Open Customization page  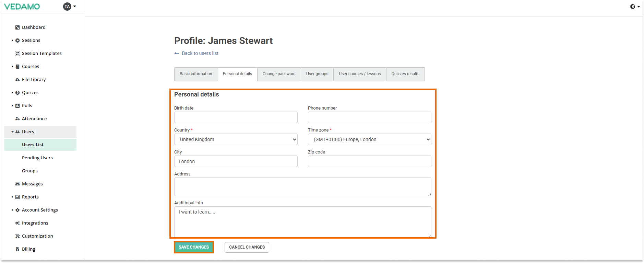tap(37, 236)
